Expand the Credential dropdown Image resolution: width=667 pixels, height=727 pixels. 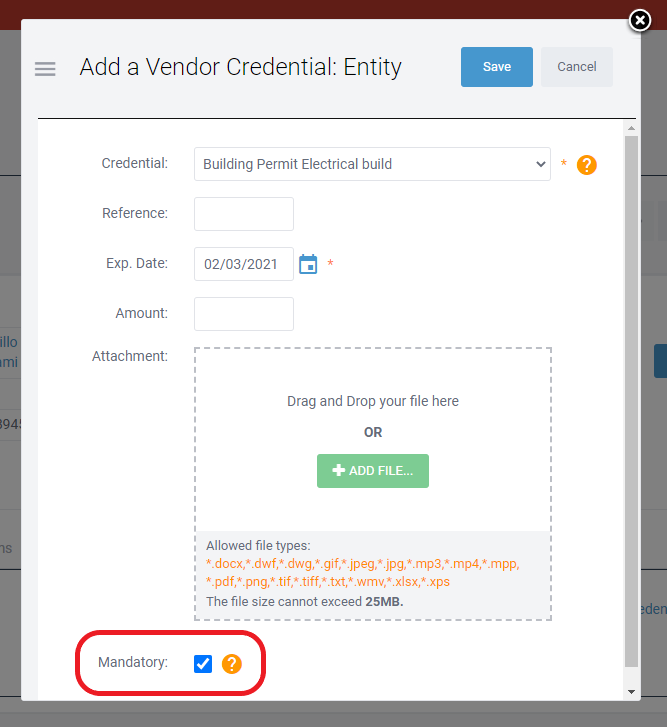pyautogui.click(x=372, y=164)
